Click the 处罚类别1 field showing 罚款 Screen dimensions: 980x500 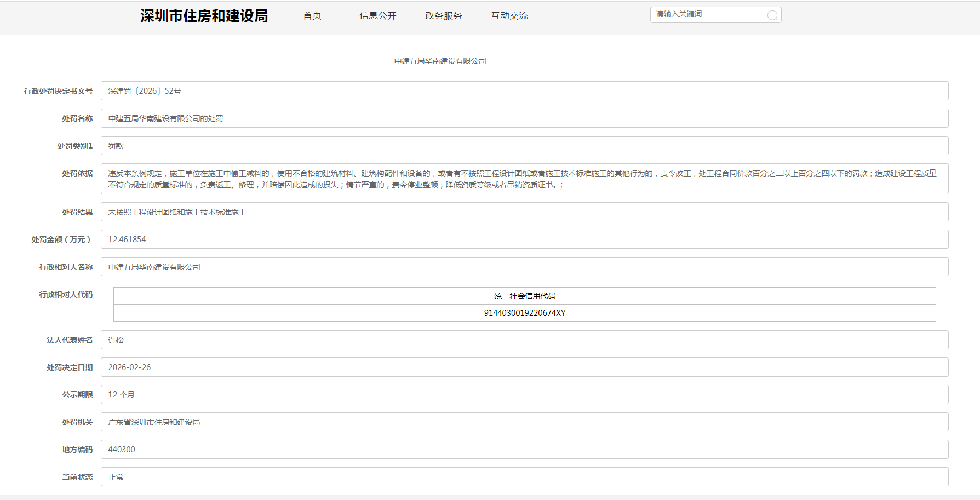coord(524,146)
